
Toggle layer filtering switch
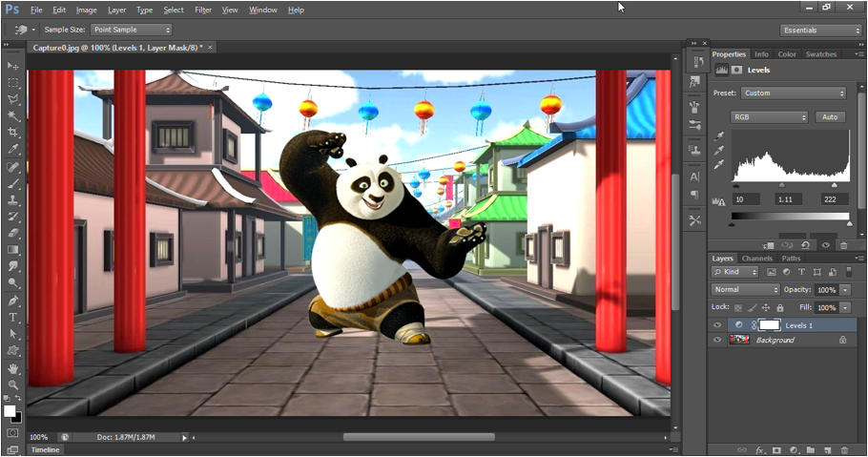[849, 272]
